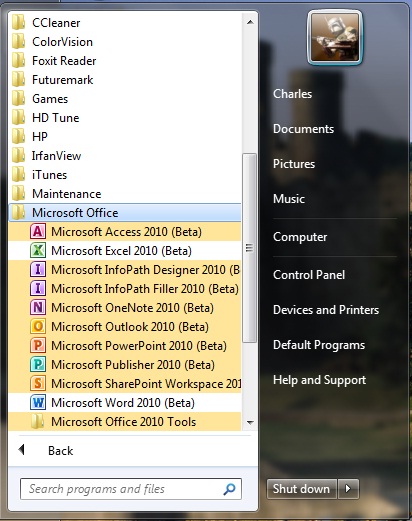Click the orange Outlook 2010 icon

(38, 326)
